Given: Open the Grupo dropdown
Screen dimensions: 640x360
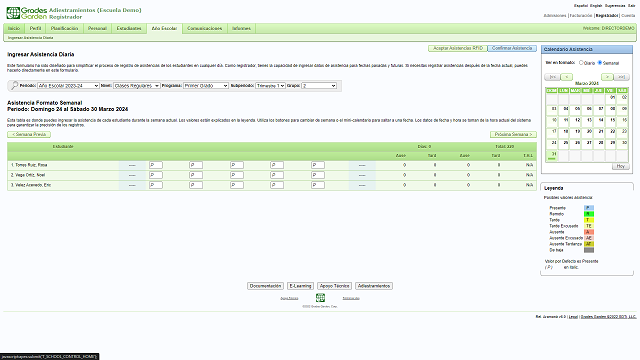Looking at the screenshot, I should pos(319,86).
